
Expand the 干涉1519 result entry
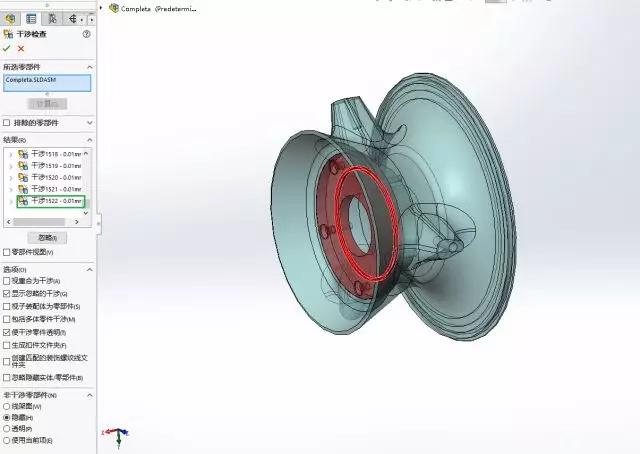pos(11,166)
